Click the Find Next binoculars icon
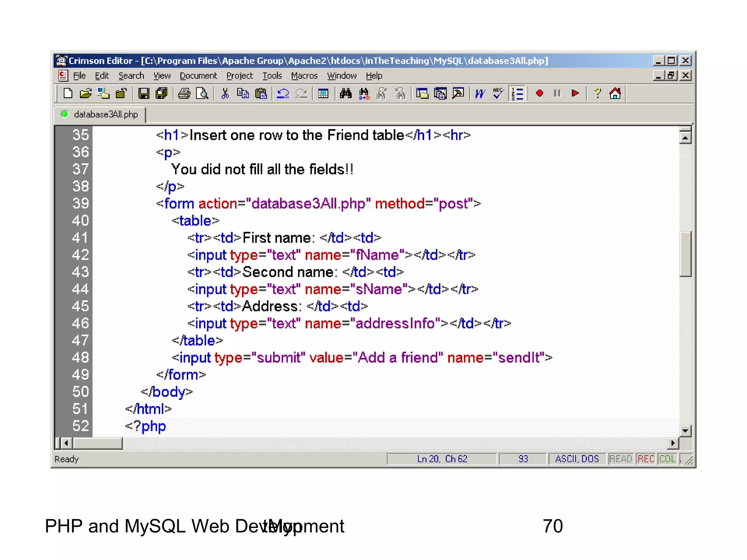 tap(382, 94)
